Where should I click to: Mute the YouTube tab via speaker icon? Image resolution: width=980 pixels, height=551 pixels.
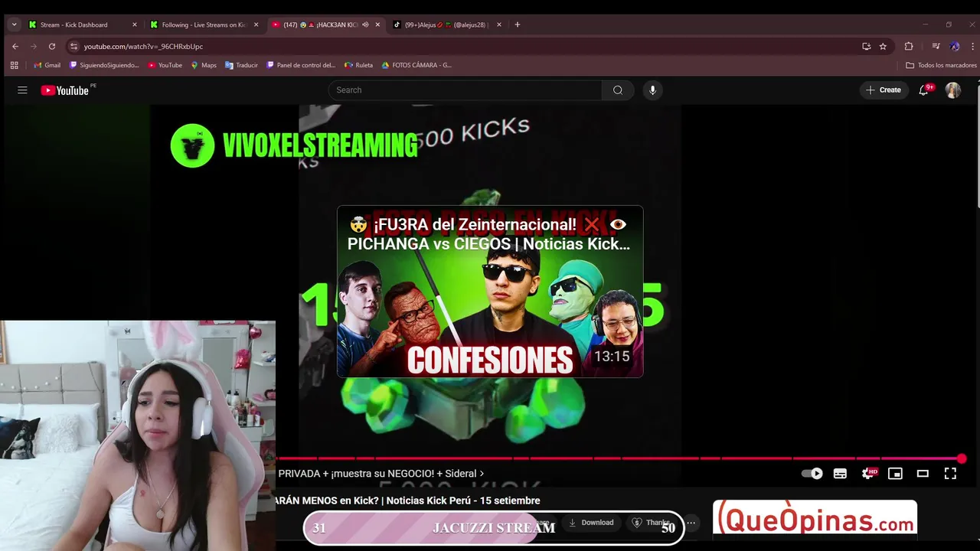click(365, 24)
